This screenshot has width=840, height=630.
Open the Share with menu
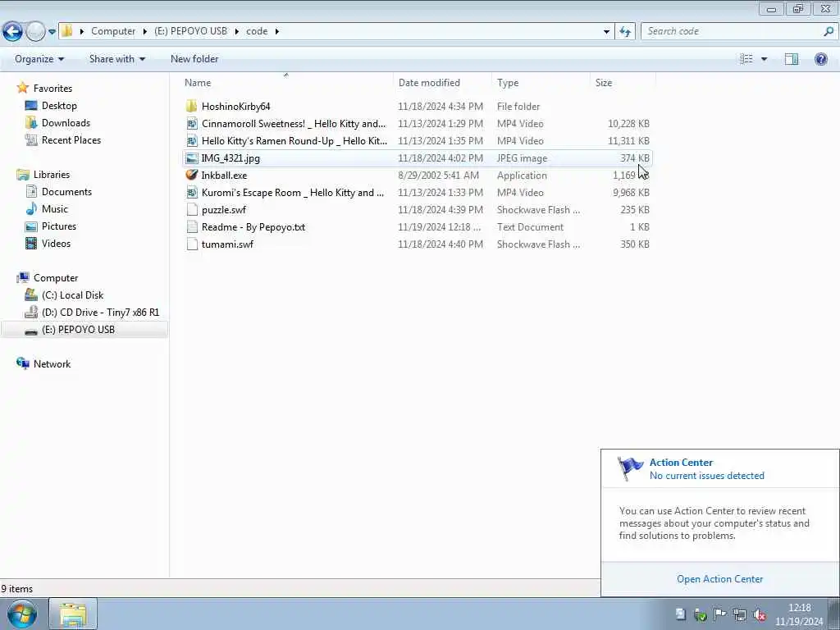pyautogui.click(x=116, y=59)
